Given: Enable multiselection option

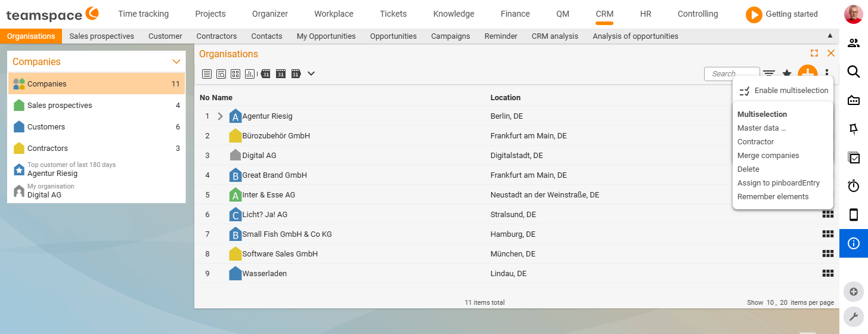Looking at the screenshot, I should pyautogui.click(x=783, y=91).
